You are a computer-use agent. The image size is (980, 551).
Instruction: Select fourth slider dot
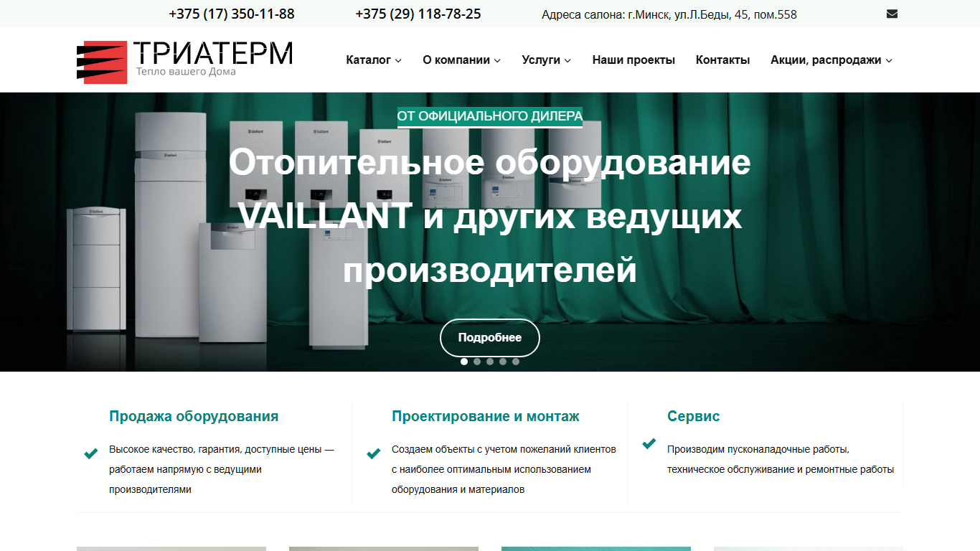(x=503, y=362)
